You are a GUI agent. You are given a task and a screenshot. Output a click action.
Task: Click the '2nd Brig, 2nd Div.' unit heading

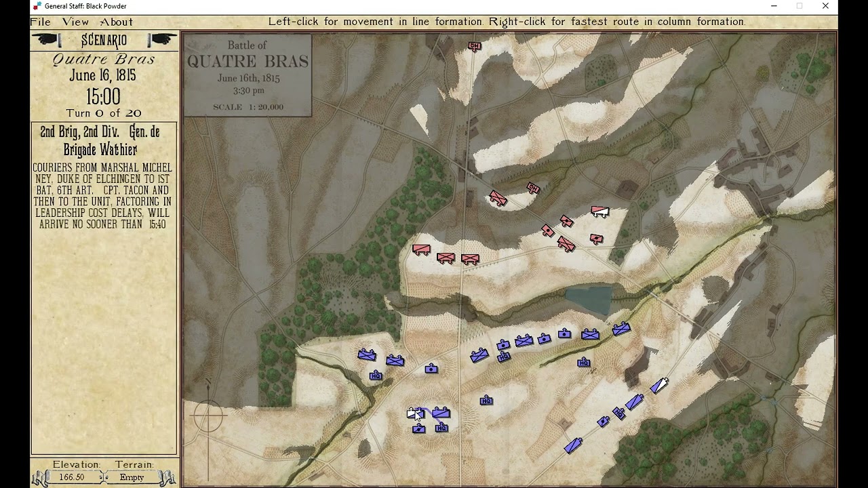(x=79, y=132)
